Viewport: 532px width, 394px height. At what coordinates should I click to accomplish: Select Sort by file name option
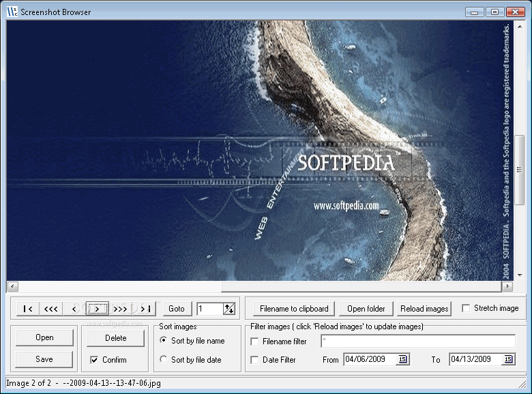[x=164, y=340]
